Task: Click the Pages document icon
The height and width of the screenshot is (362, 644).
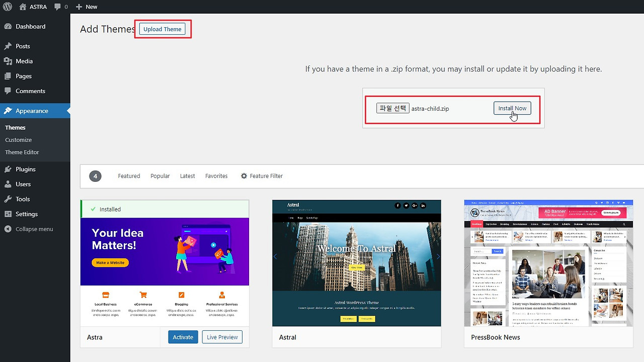Action: [8, 76]
